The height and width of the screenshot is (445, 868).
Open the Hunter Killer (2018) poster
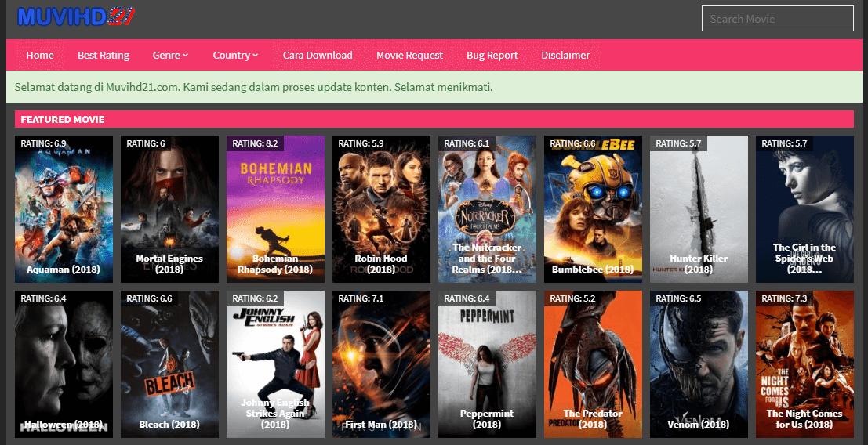coord(699,209)
